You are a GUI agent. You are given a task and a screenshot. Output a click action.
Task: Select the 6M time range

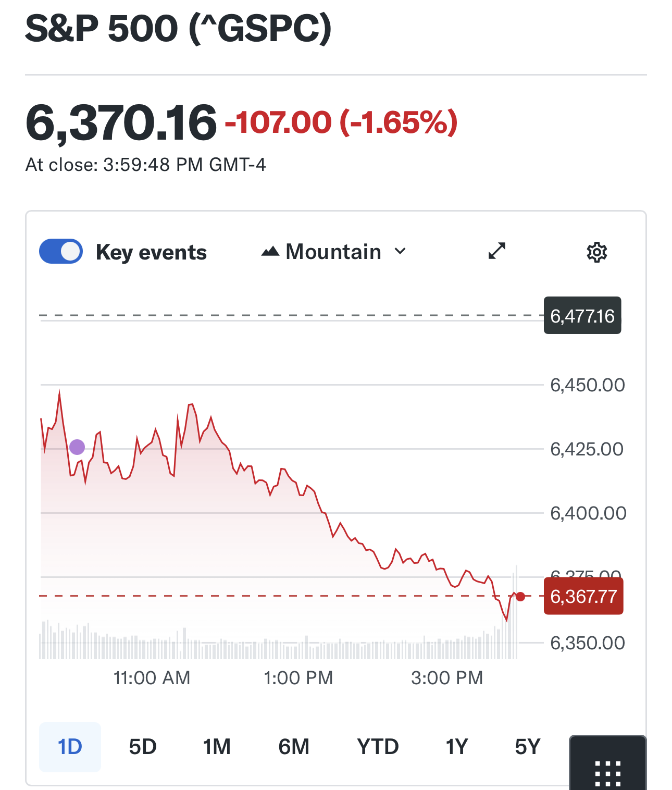tap(294, 747)
